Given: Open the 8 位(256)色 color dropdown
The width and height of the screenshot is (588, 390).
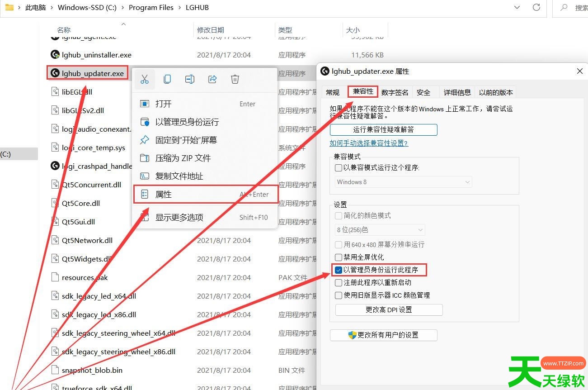Looking at the screenshot, I should pos(380,230).
